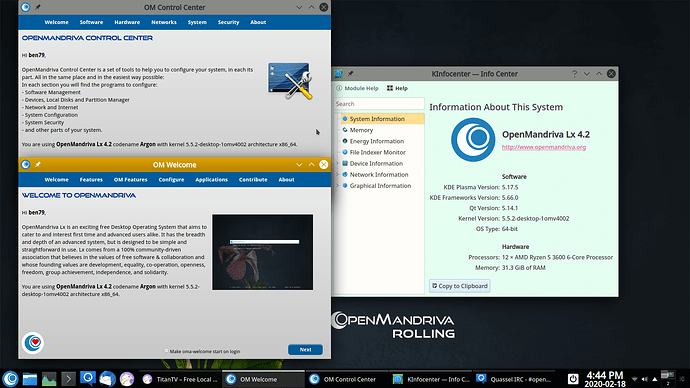
Task: Open the virtual desktop pager in the tray
Action: (x=668, y=379)
